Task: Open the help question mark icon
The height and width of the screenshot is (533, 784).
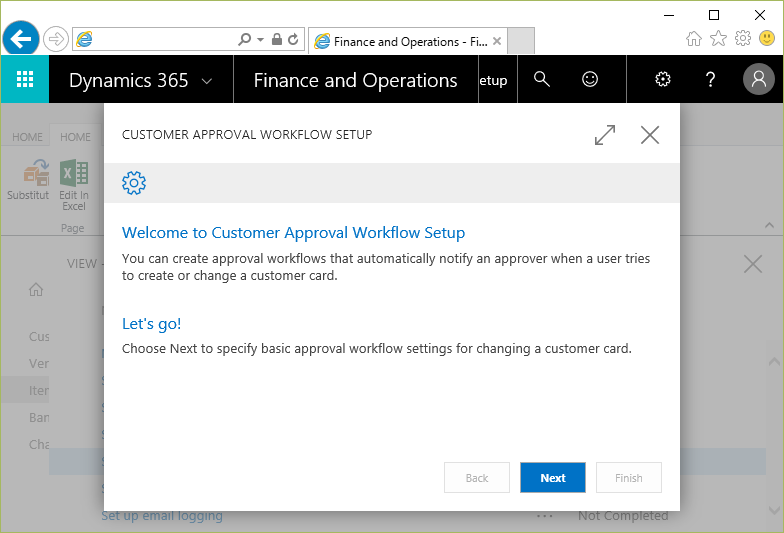Action: point(710,79)
